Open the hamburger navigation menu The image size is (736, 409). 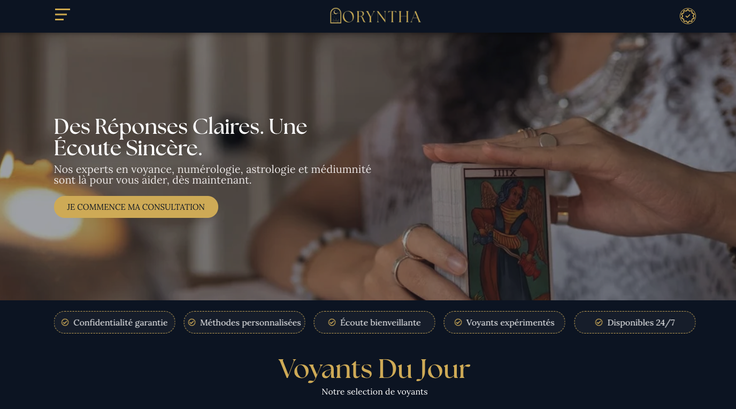(62, 15)
